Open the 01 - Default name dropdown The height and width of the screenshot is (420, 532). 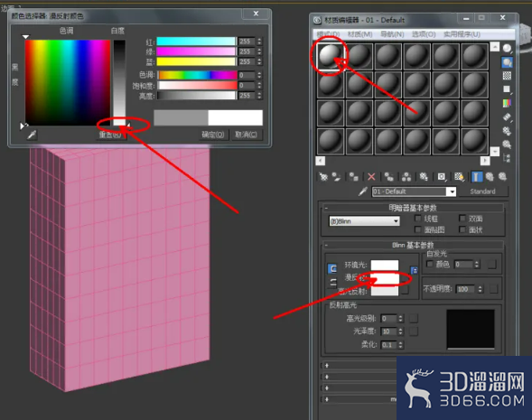point(452,191)
